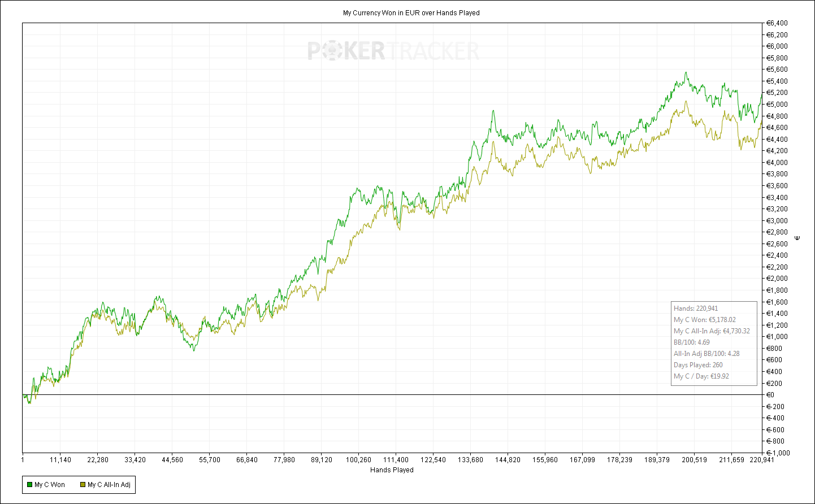The height and width of the screenshot is (504, 815).
Task: Click the €0 baseline label on the y-axis
Action: (x=770, y=395)
